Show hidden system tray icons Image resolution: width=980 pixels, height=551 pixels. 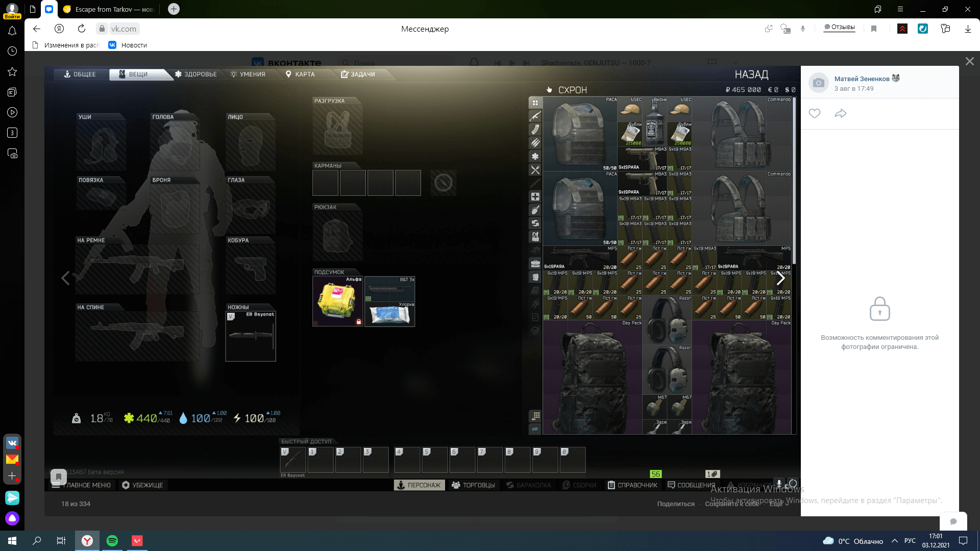coord(895,541)
